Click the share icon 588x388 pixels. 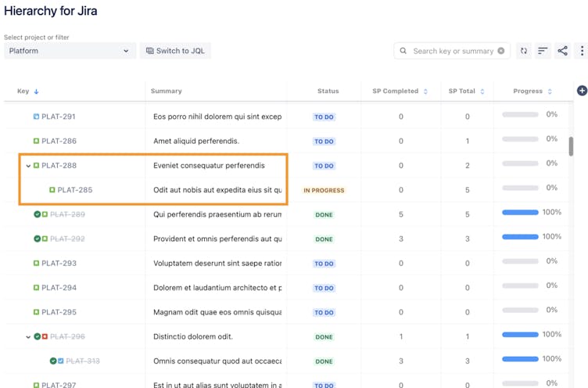[562, 51]
